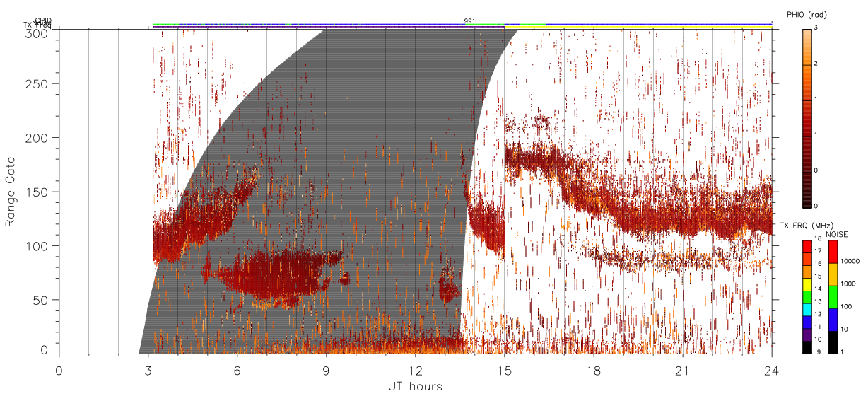
Task: Click the '21' tick on UT hours axis
Action: point(682,371)
